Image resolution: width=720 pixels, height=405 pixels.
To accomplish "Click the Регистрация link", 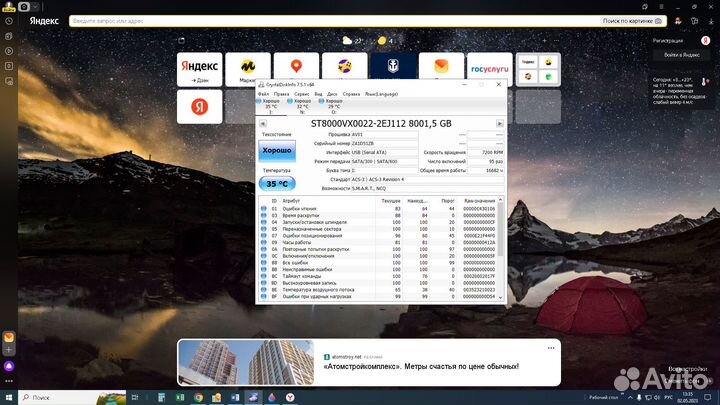I will click(668, 40).
